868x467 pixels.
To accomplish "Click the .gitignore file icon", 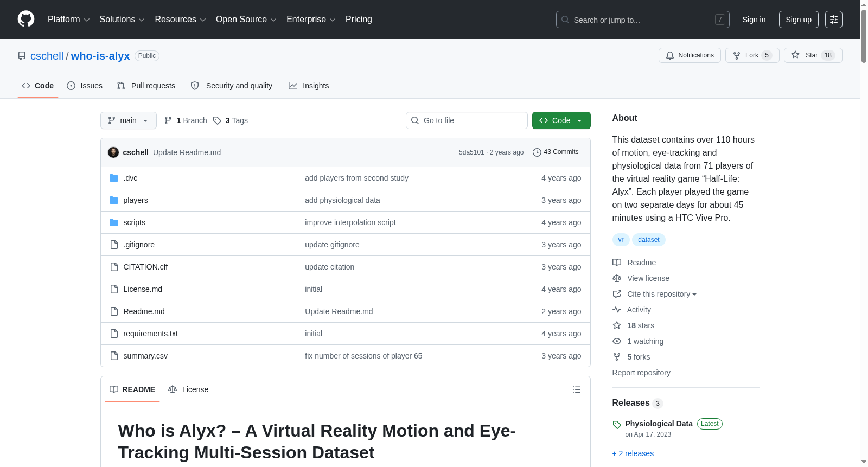I will [114, 245].
